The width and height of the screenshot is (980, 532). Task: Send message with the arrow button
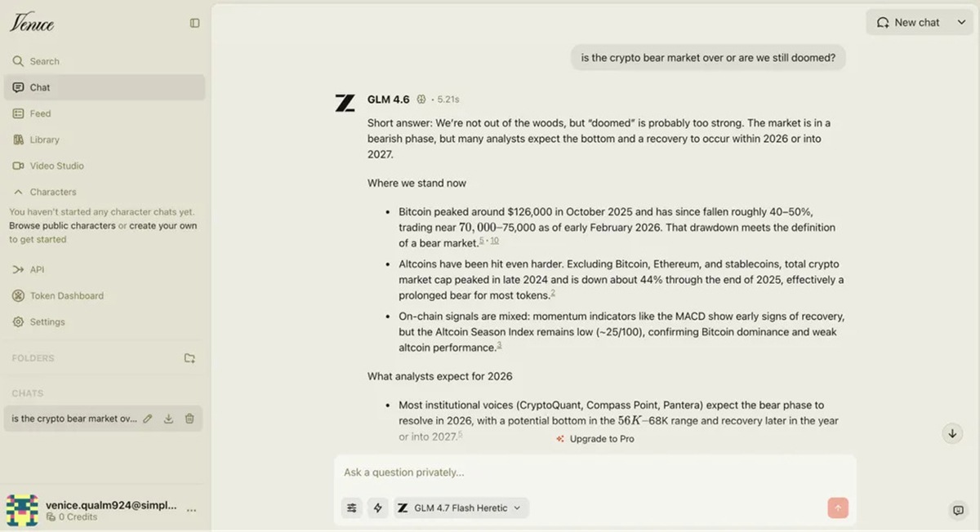838,508
